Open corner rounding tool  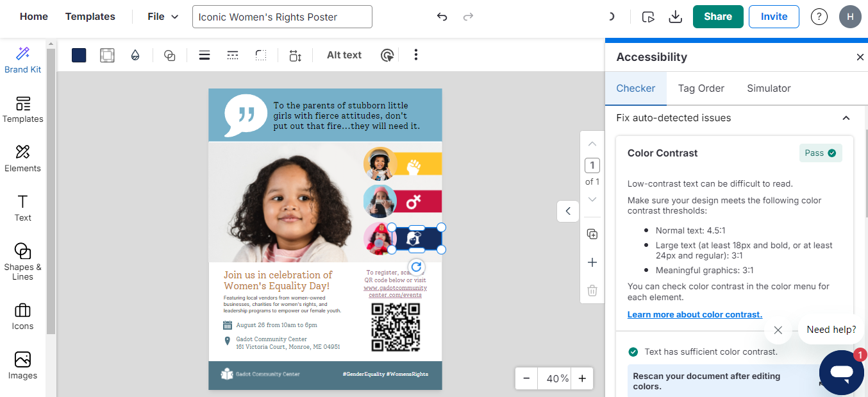point(261,55)
